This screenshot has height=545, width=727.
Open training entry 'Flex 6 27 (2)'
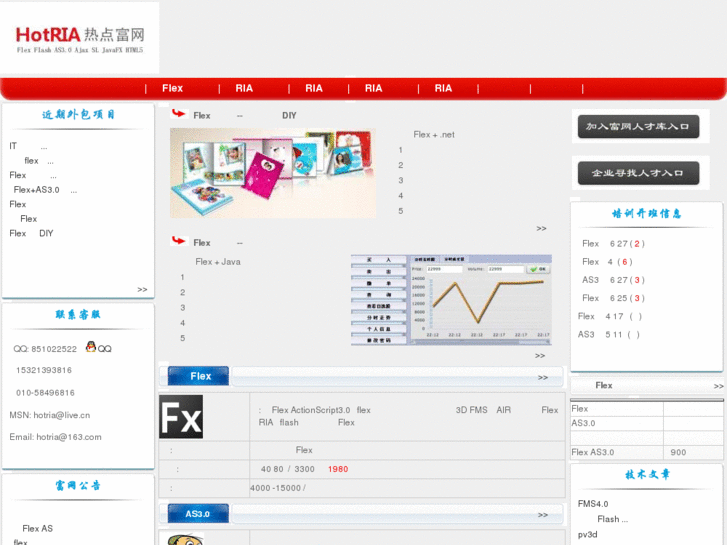pos(613,244)
